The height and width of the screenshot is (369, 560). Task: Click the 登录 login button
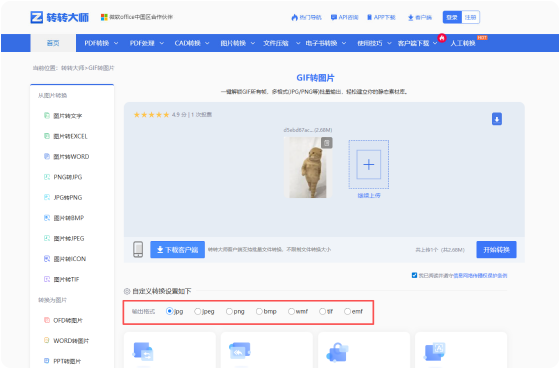click(x=452, y=17)
